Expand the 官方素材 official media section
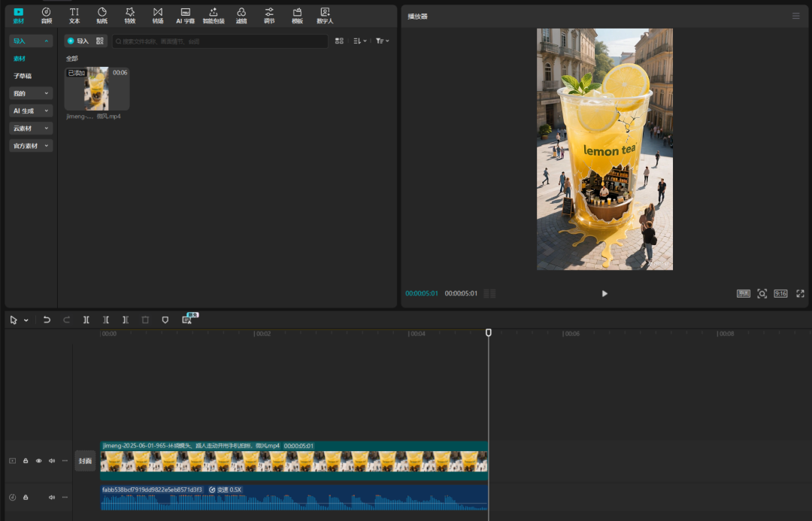 31,146
